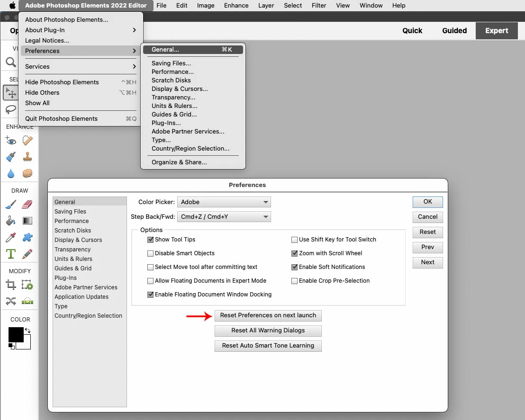Select the Move tool
This screenshot has height=420, width=525.
tap(11, 93)
